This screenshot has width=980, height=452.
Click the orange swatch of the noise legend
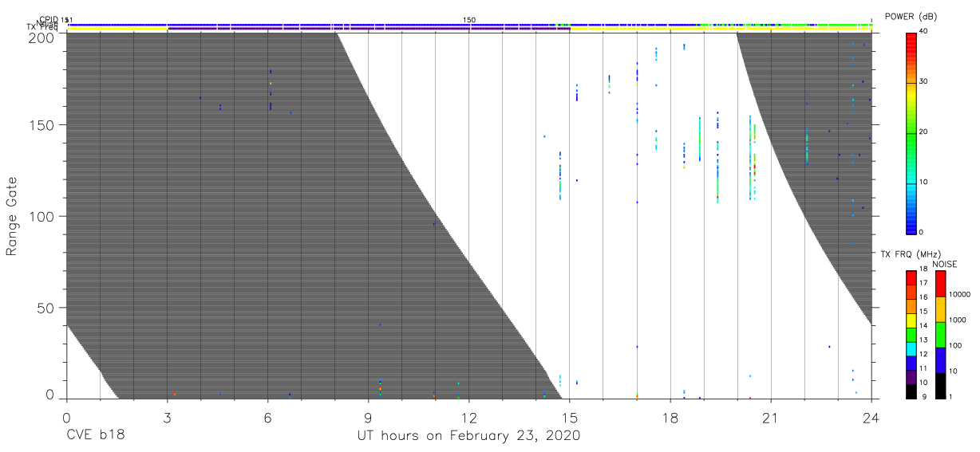(x=941, y=309)
